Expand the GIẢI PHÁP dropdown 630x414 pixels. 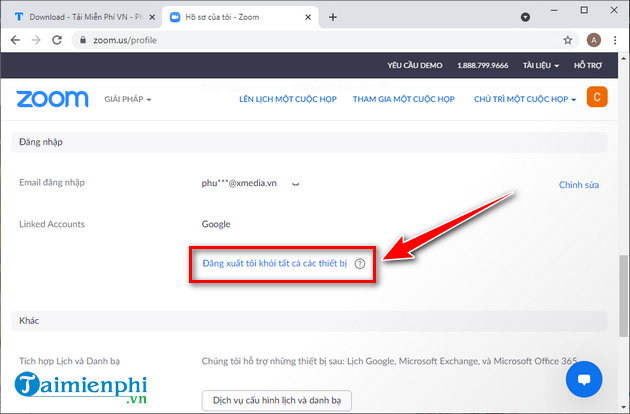click(128, 99)
